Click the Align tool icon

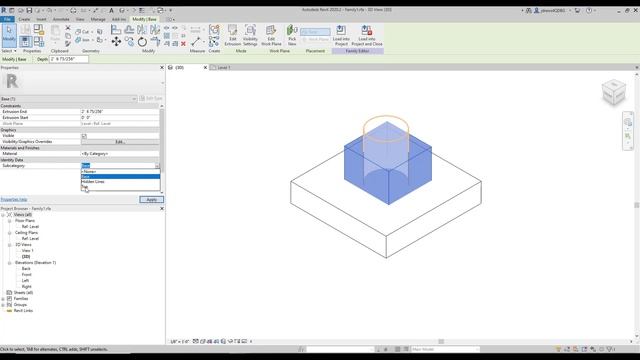click(116, 29)
